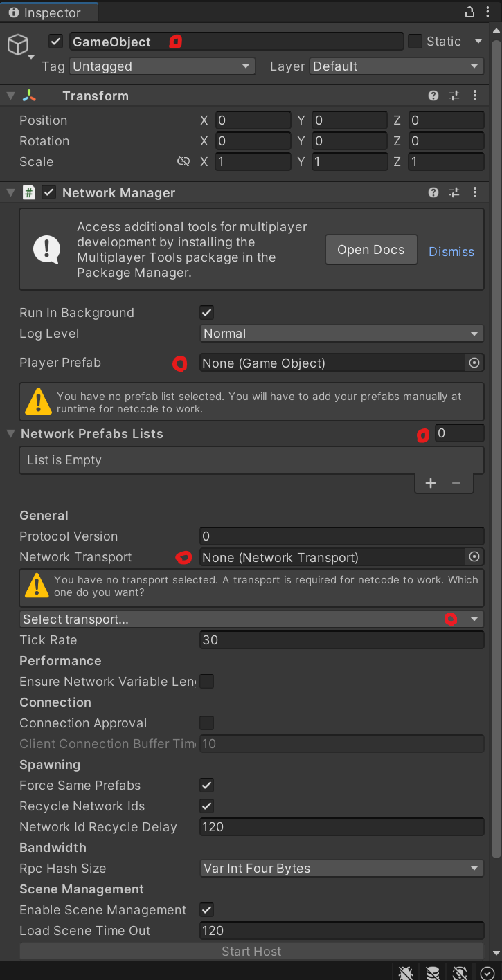Open the Select transport dropdown

point(251,619)
